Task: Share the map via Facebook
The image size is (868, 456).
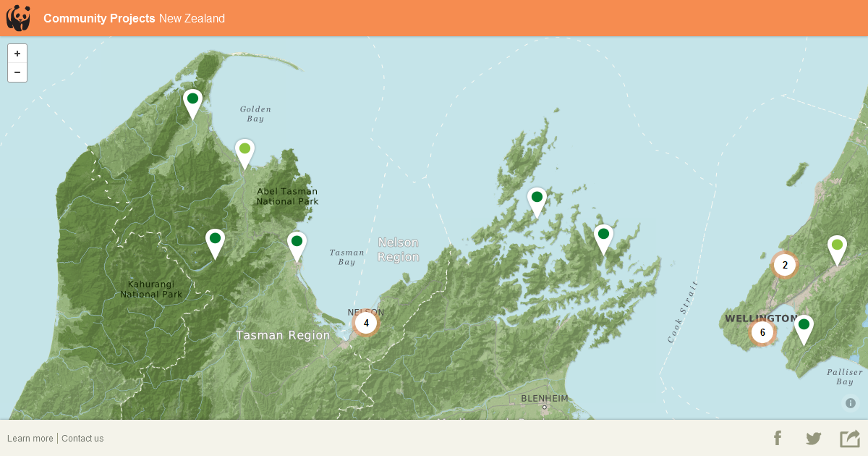Action: tap(778, 438)
